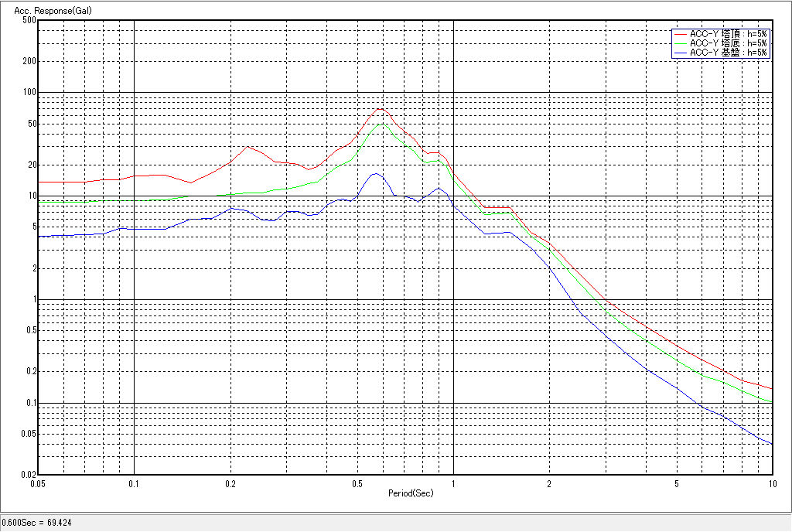The width and height of the screenshot is (792, 532).
Task: Click the 0.2 tick label on period axis
Action: [230, 483]
